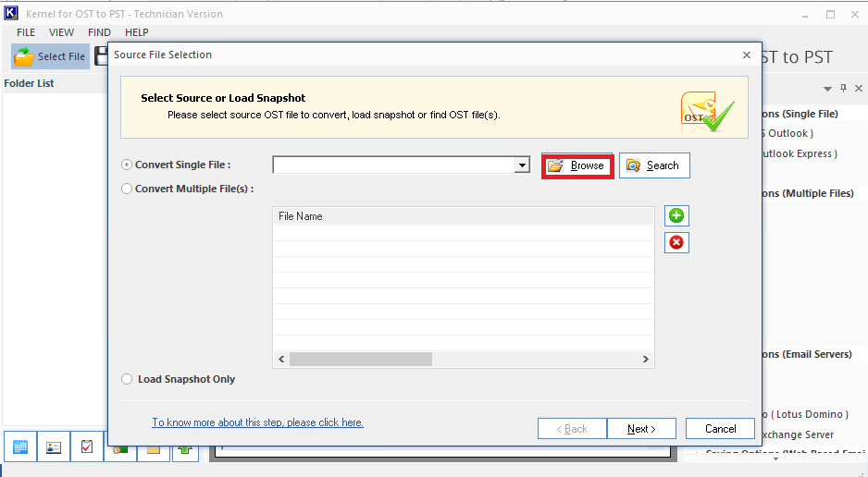868x477 pixels.
Task: Click the file list scroll right arrow
Action: (646, 360)
